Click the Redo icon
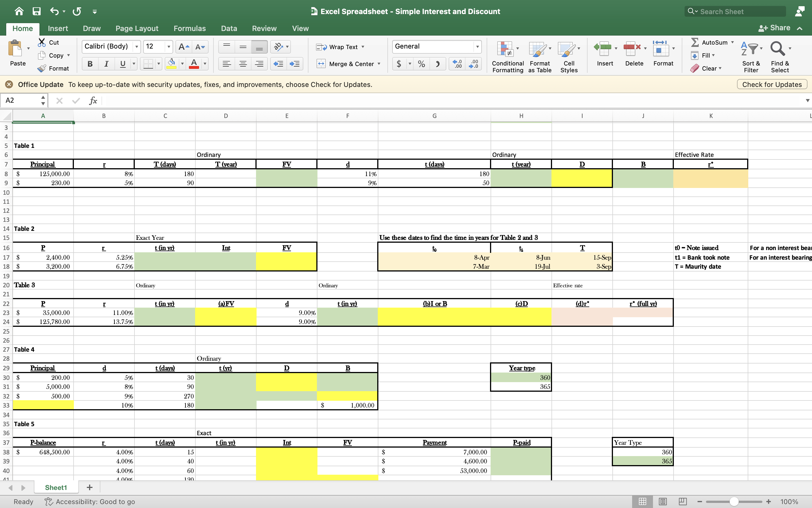 [76, 11]
